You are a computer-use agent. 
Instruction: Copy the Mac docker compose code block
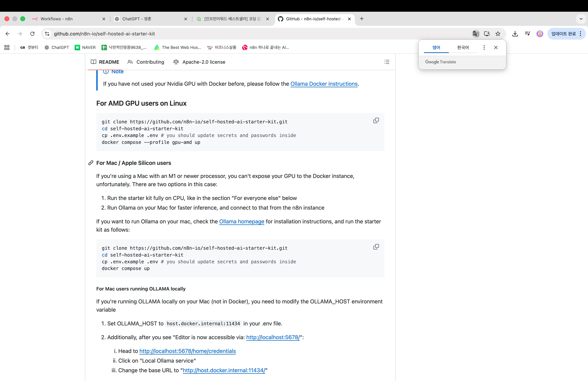(x=376, y=247)
